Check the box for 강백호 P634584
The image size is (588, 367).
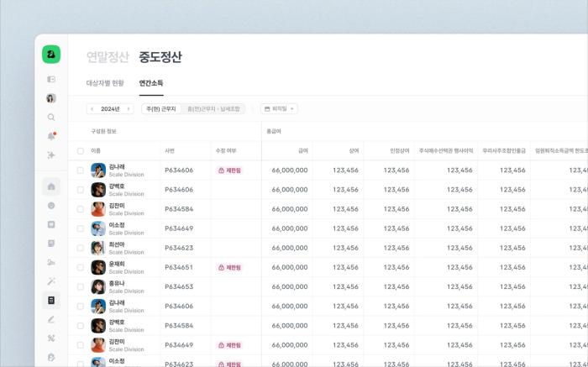81,326
